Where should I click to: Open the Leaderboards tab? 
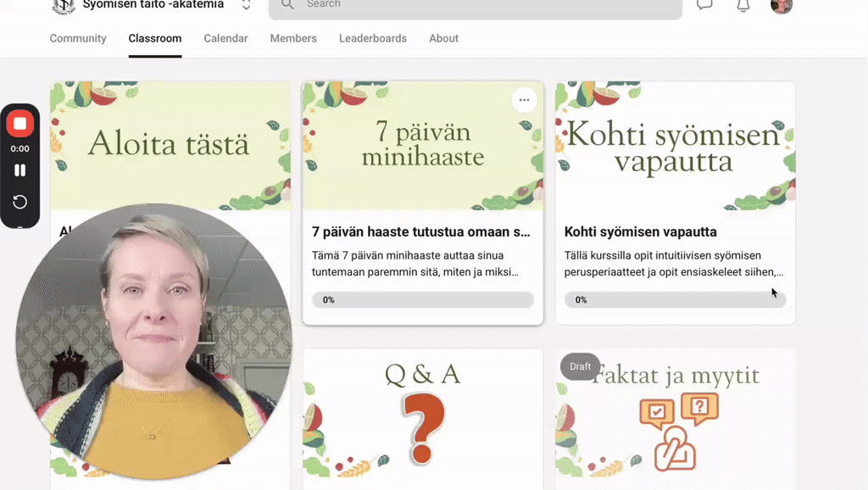[372, 38]
